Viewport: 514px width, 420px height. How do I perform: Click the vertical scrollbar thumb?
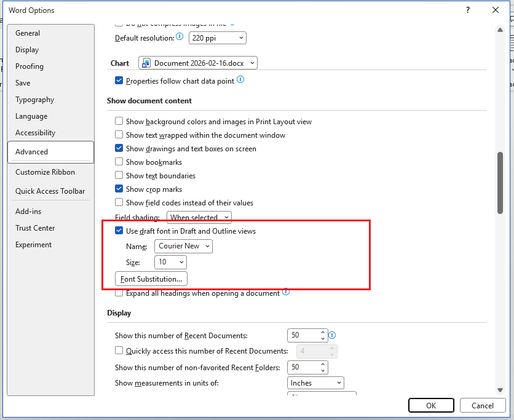(x=500, y=183)
